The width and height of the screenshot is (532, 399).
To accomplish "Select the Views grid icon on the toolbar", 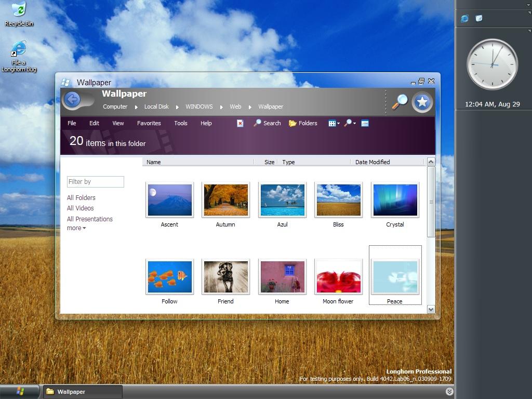I will [332, 123].
